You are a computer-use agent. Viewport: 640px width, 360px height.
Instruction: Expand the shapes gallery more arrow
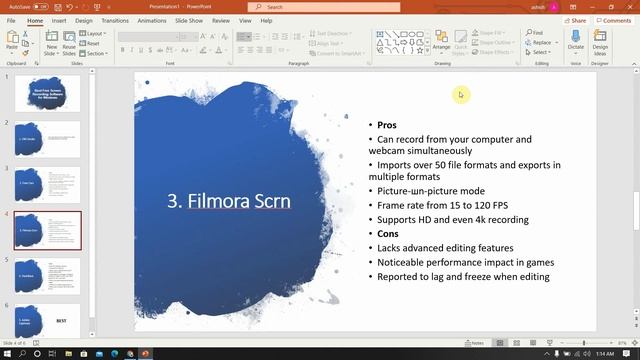427,51
